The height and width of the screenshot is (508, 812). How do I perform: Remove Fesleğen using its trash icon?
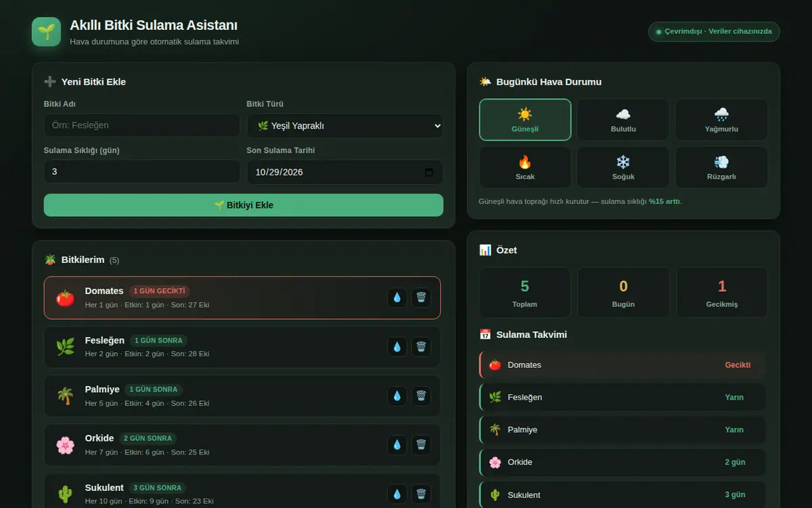[421, 347]
